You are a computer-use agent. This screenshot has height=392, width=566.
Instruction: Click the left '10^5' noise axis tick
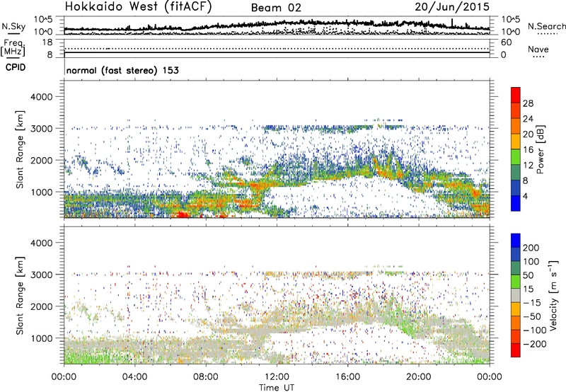[43, 19]
